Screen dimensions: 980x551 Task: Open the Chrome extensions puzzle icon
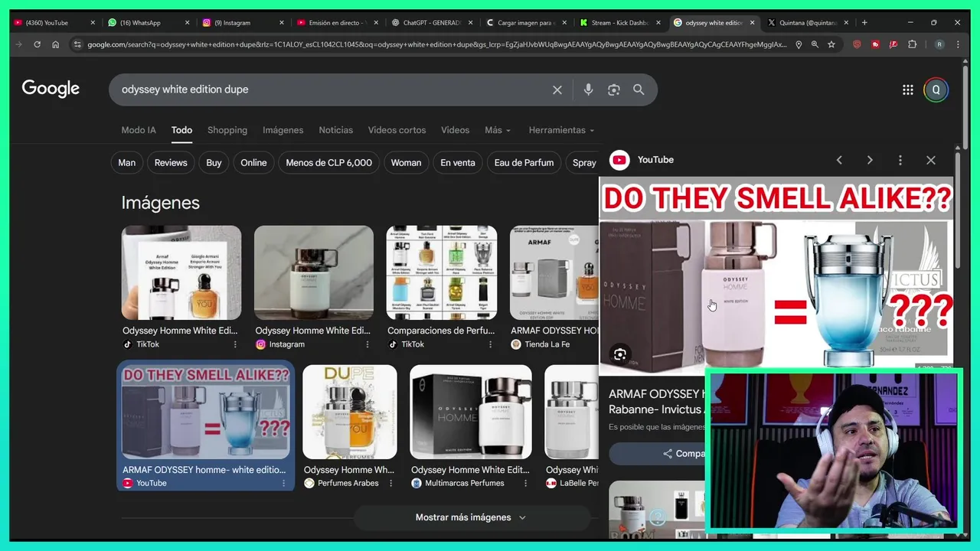912,44
